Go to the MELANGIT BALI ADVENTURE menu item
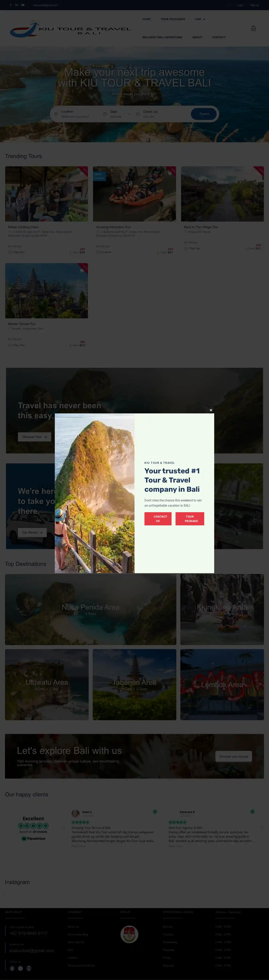269x980 pixels. point(162,37)
